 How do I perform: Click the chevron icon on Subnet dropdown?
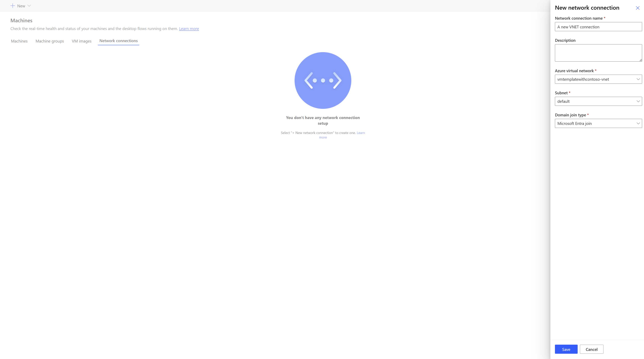click(637, 101)
